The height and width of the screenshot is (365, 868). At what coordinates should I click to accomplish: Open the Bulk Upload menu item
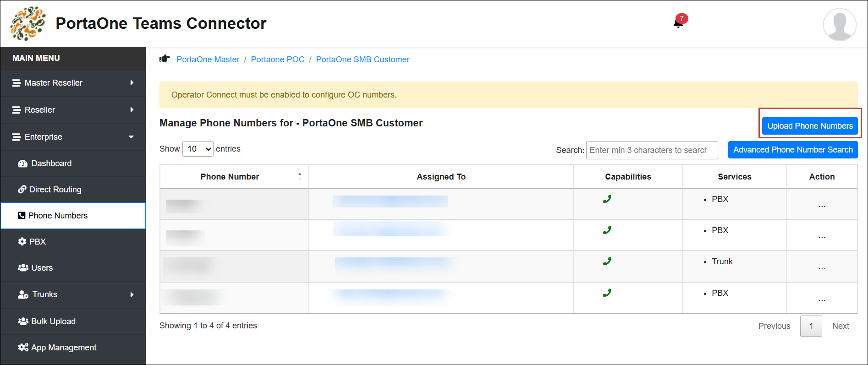(x=73, y=321)
